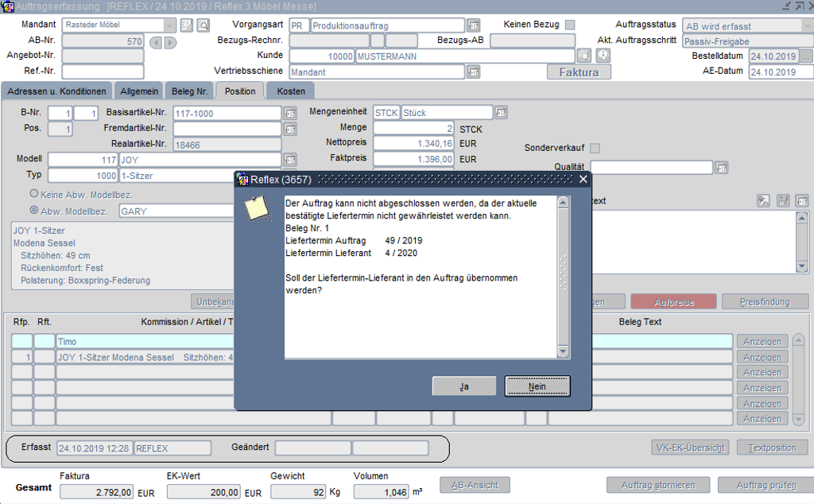Open the Adressen u. Konditionen tab

click(56, 91)
